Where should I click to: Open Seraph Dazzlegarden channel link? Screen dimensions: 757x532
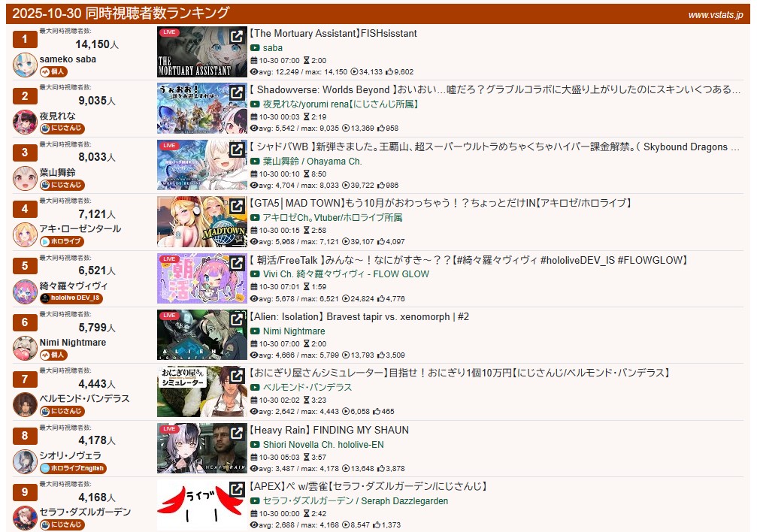pyautogui.click(x=356, y=501)
